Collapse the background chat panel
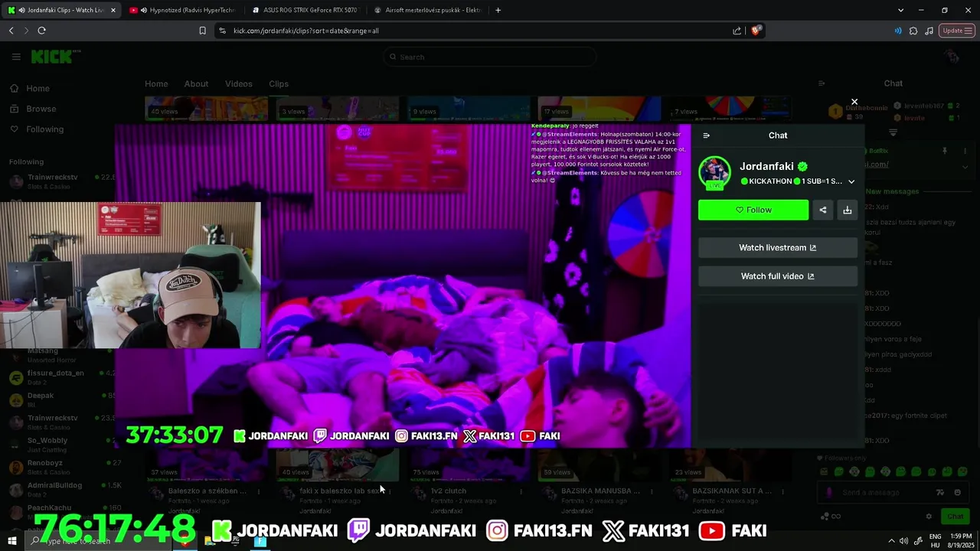Image resolution: width=980 pixels, height=551 pixels. pyautogui.click(x=822, y=83)
